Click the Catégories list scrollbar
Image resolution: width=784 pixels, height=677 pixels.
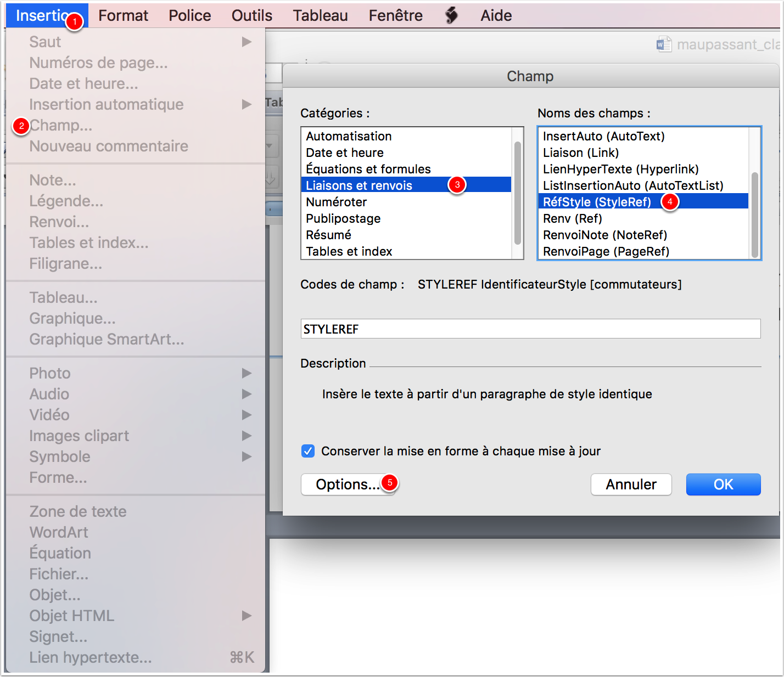pyautogui.click(x=517, y=192)
